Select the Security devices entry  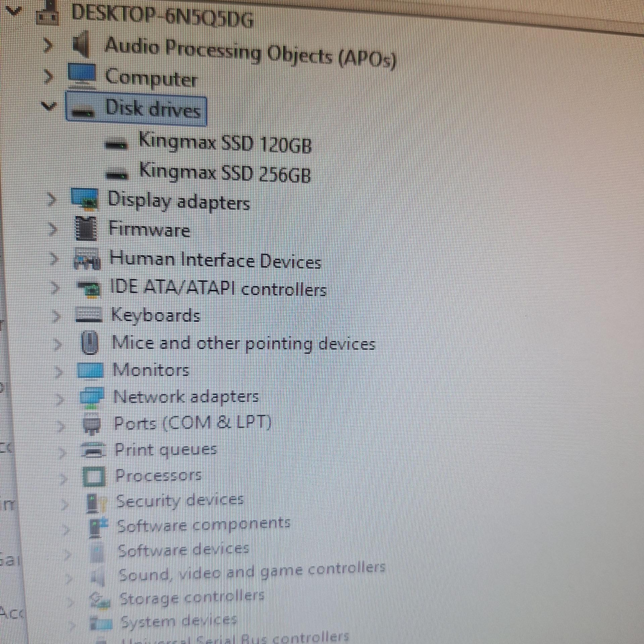pos(180,500)
